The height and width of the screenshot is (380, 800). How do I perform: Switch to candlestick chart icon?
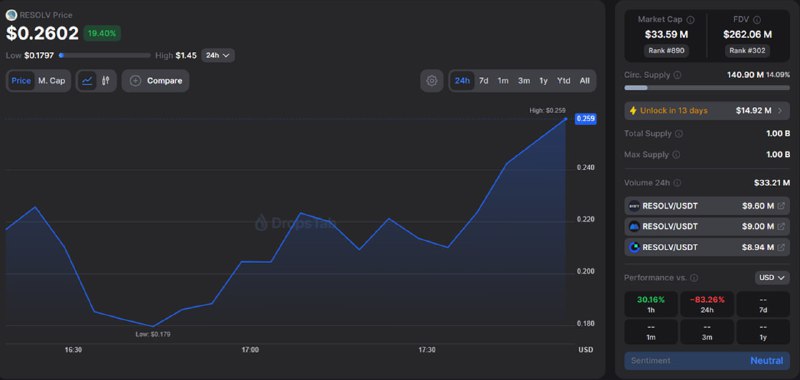(x=106, y=81)
